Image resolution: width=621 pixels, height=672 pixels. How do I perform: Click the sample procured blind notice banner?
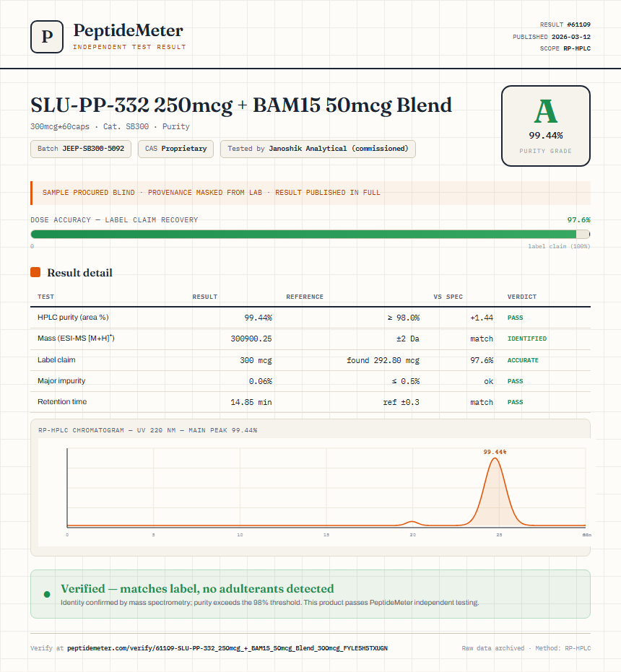[310, 193]
